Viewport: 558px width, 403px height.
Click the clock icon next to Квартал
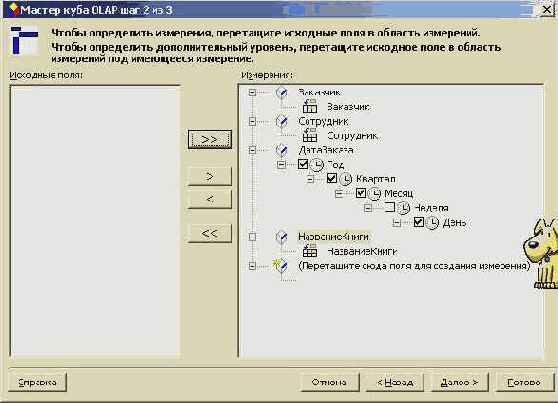point(345,179)
